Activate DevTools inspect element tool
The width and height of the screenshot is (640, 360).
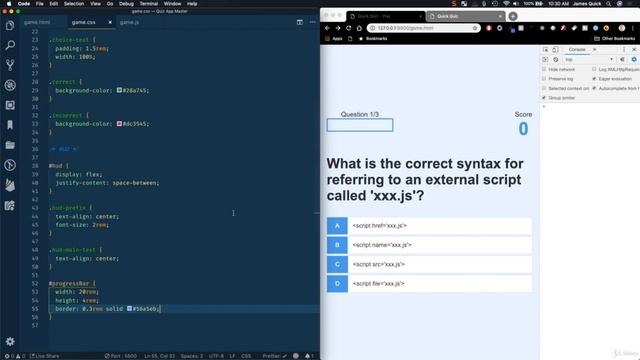(x=546, y=49)
